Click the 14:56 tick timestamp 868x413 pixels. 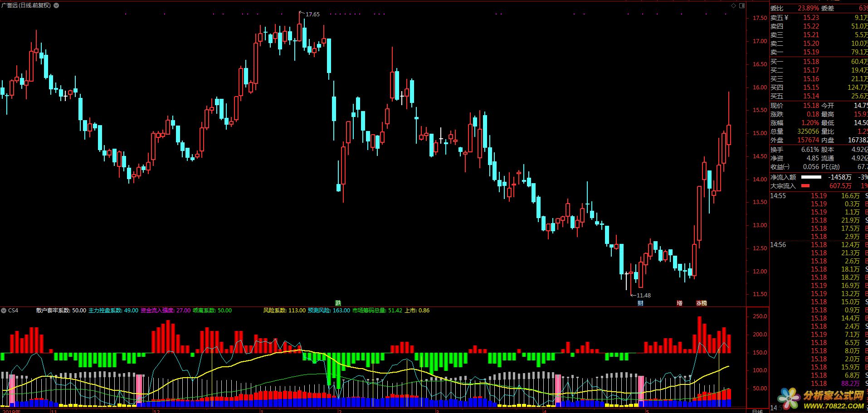pyautogui.click(x=778, y=245)
